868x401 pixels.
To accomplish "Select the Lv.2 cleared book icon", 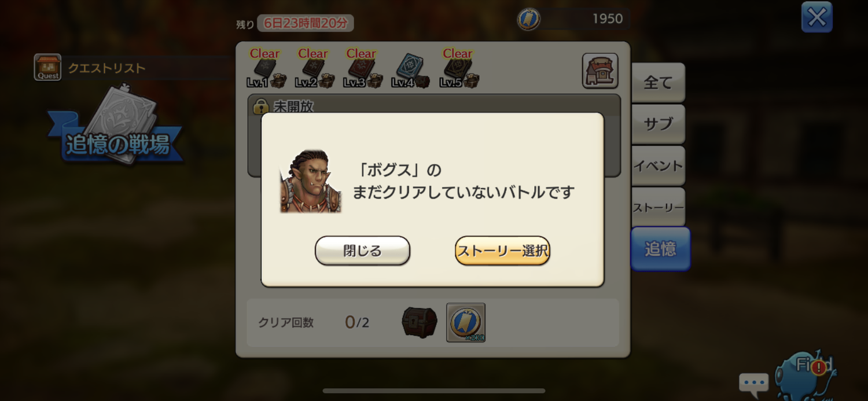I will click(x=314, y=70).
